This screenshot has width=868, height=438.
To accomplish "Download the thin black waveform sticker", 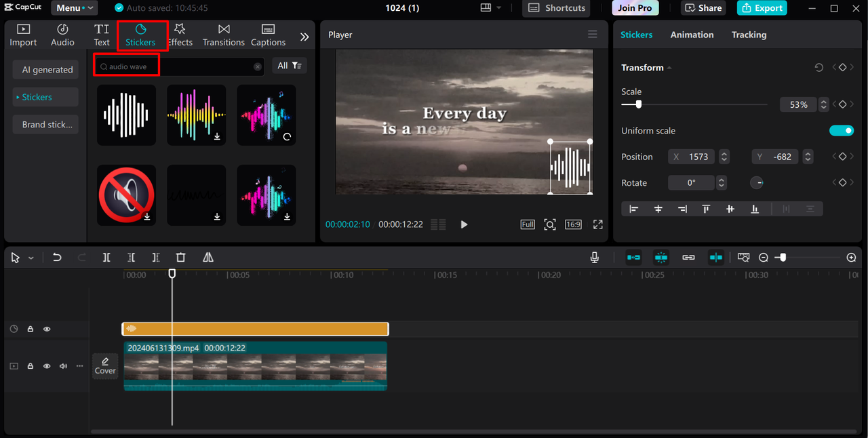I will 217,217.
